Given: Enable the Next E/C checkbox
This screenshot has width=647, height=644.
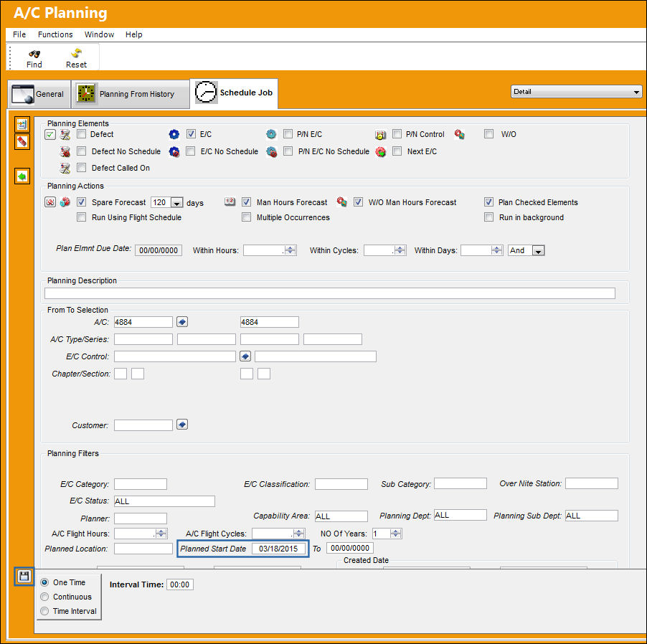Looking at the screenshot, I should [397, 151].
